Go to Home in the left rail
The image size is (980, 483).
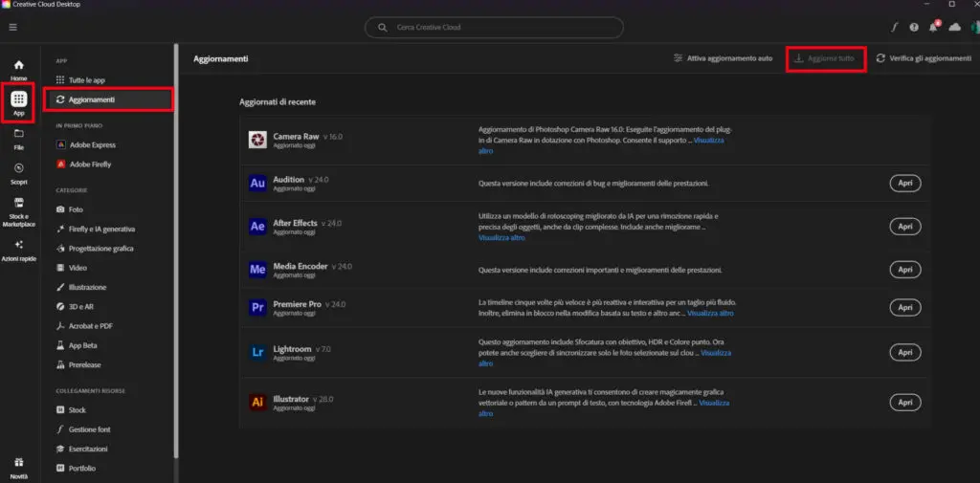(x=19, y=70)
